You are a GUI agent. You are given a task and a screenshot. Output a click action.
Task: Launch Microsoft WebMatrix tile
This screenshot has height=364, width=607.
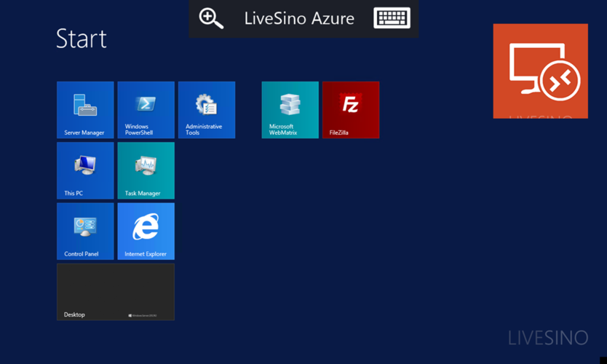pos(290,110)
